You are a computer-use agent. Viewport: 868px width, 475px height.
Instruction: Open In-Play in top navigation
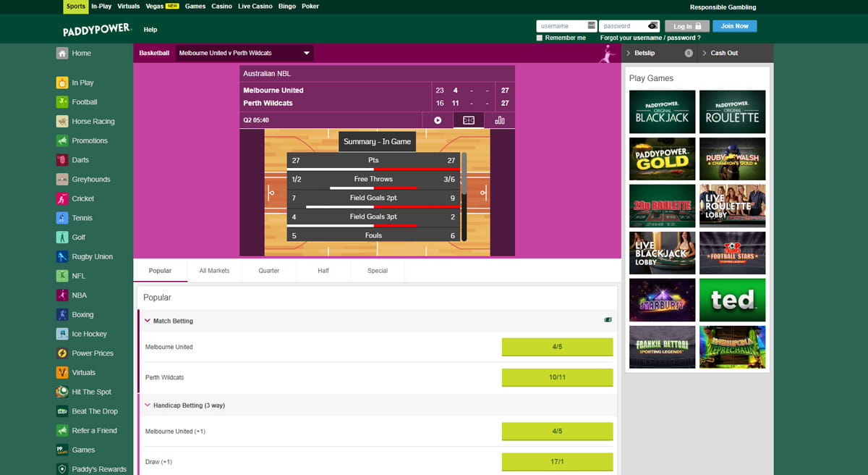click(x=101, y=7)
